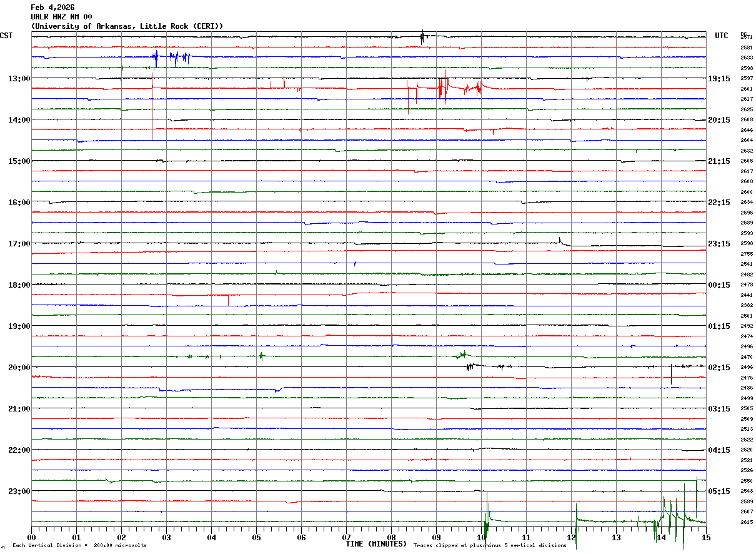Screen dimensions: 756x554
Task: Click CST hour label '15:00'
Action: [19, 161]
